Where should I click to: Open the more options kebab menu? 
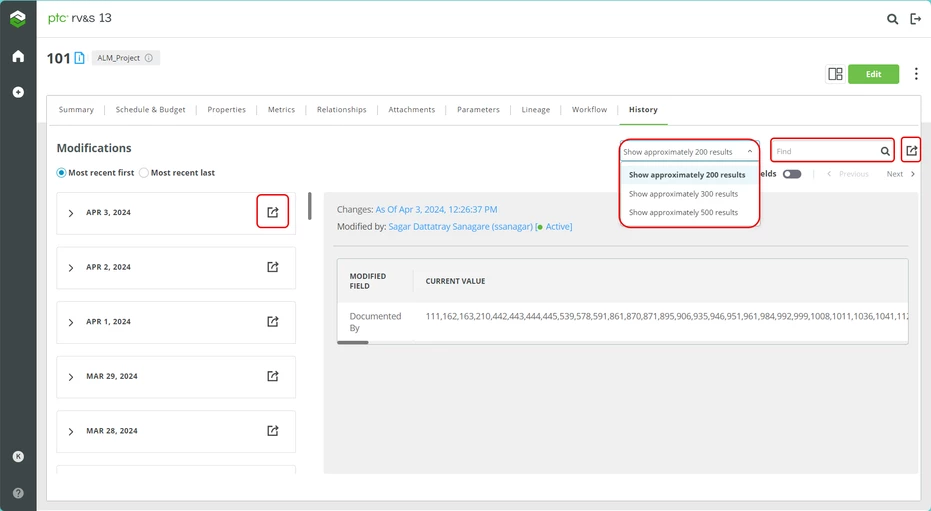pyautogui.click(x=916, y=74)
